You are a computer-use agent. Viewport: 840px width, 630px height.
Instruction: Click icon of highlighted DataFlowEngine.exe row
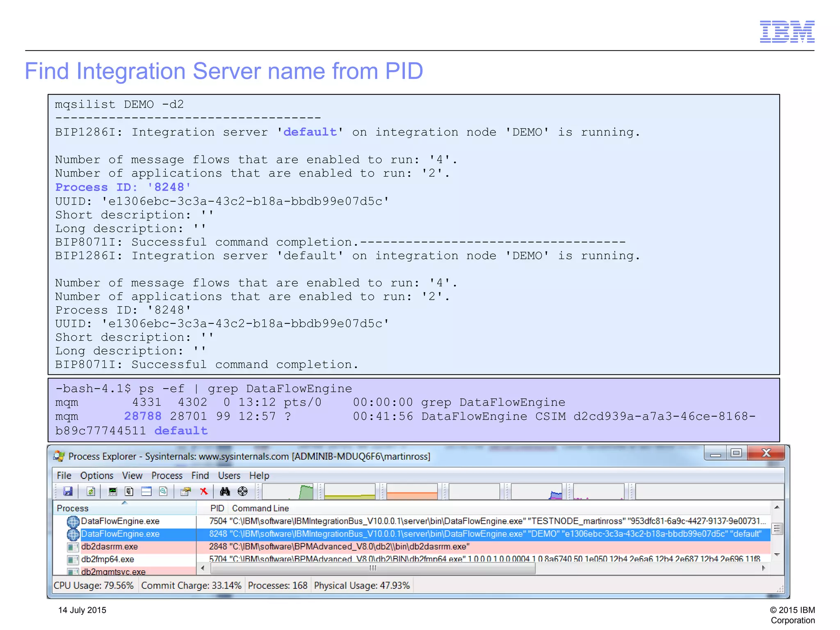[x=73, y=534]
